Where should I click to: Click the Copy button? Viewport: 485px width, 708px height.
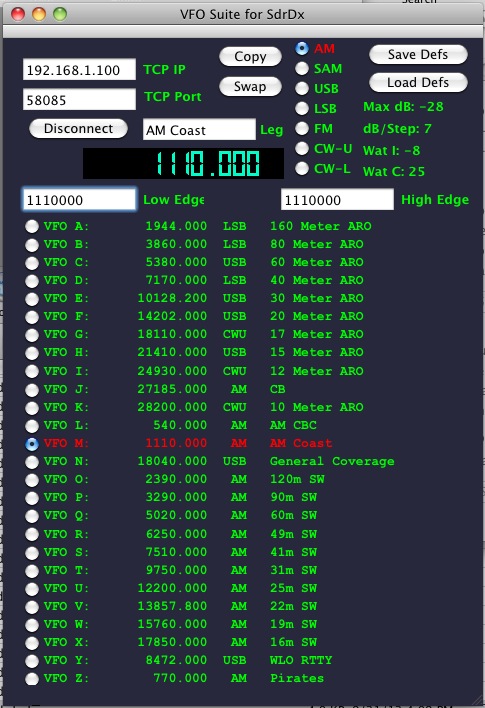point(250,56)
